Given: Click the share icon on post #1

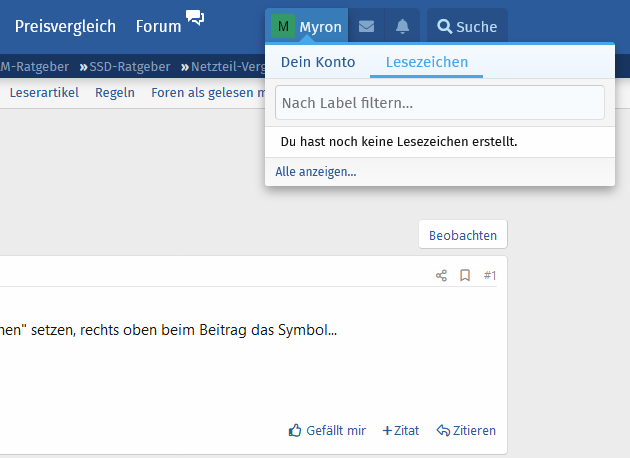Looking at the screenshot, I should tap(441, 276).
